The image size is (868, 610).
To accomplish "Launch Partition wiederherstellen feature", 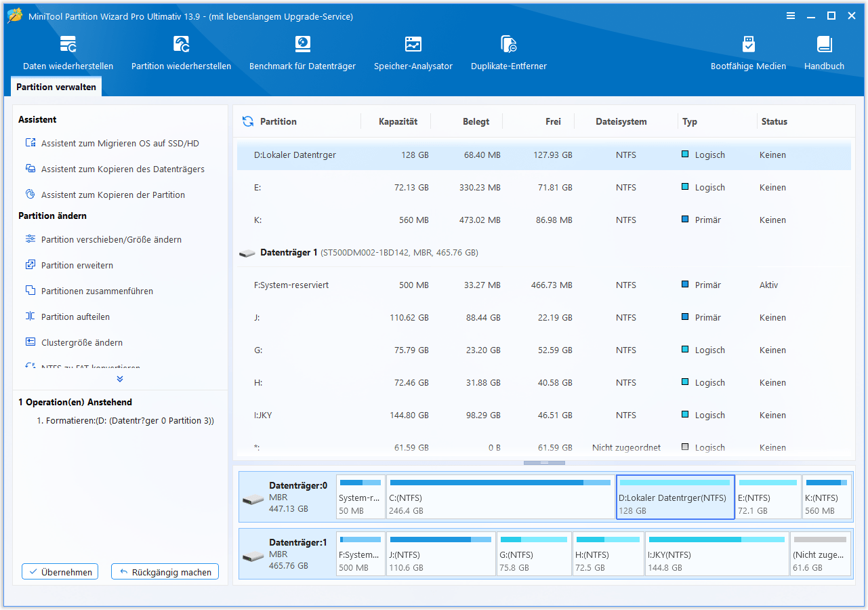I will point(181,54).
